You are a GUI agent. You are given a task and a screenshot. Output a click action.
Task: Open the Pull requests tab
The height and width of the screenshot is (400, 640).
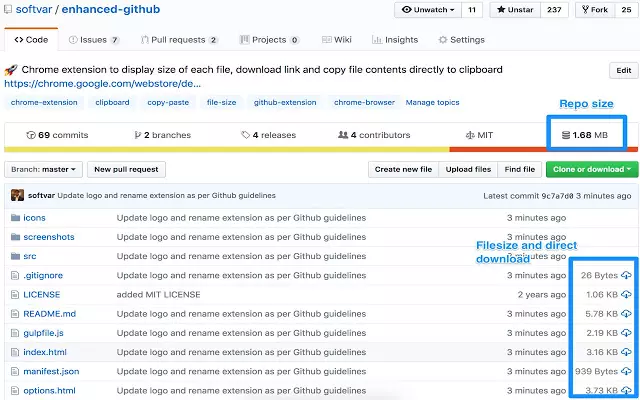pos(180,40)
